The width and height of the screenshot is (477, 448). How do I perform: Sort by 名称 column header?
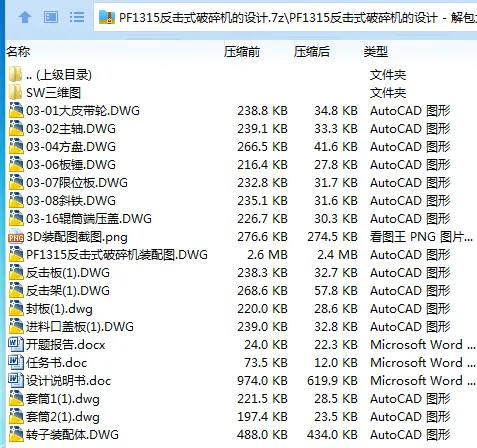(18, 52)
